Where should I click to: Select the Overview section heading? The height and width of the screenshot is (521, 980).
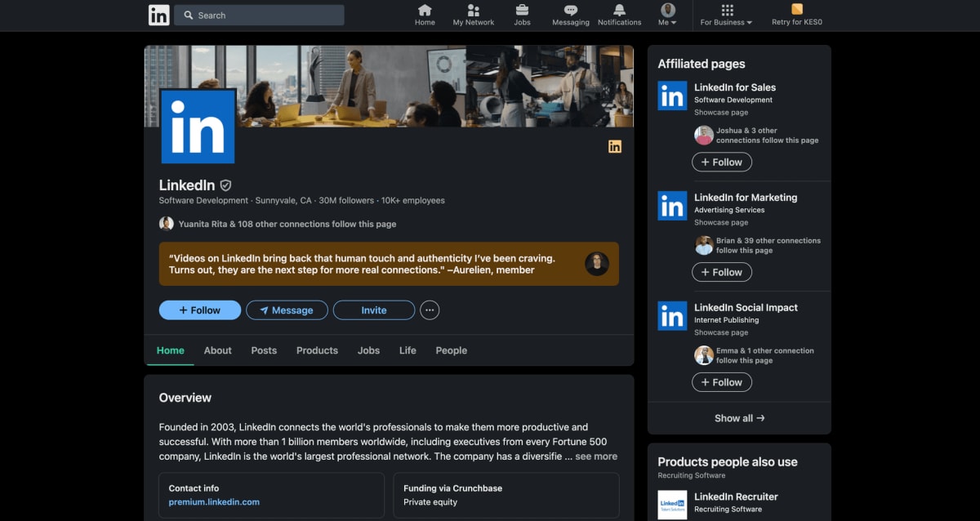[x=185, y=398]
